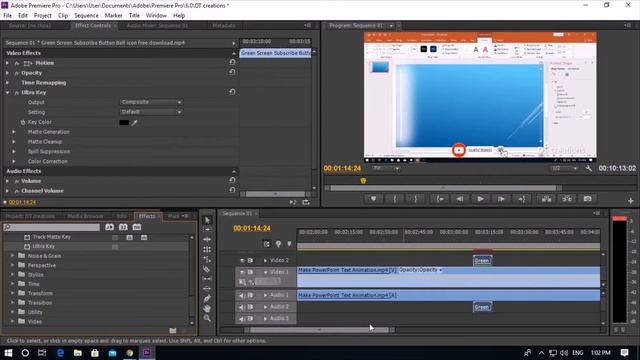The image size is (640, 360).
Task: Toggle Video 2 track output eye
Action: 242,260
